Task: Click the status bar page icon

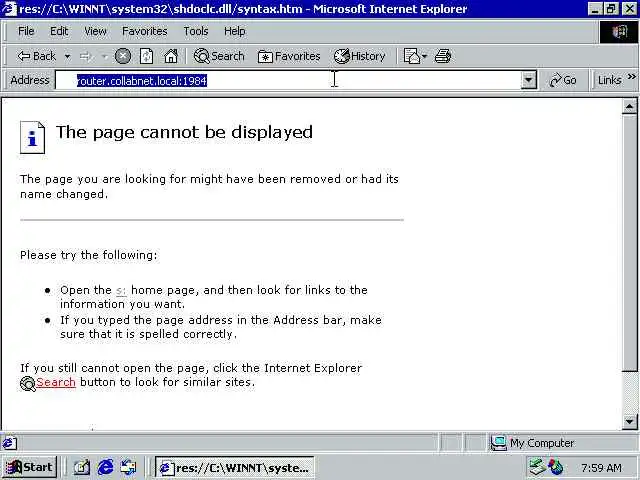Action: pyautogui.click(x=9, y=443)
